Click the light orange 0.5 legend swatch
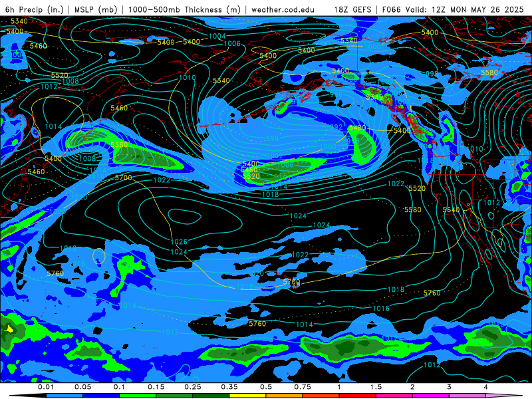 tap(285, 396)
